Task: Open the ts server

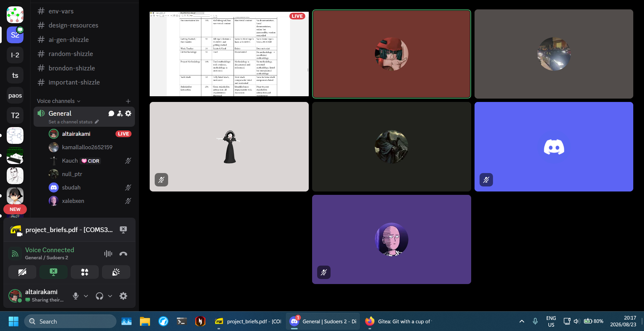Action: pos(15,75)
